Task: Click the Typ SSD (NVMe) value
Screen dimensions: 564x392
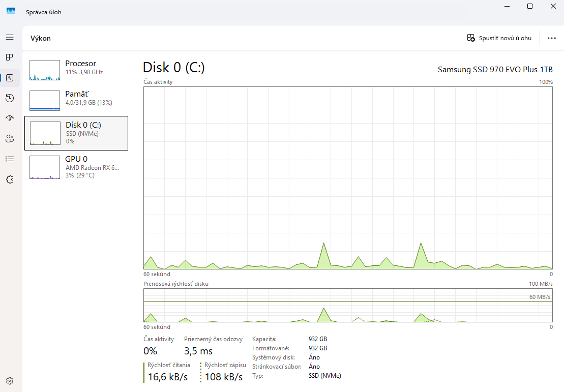Action: click(325, 376)
